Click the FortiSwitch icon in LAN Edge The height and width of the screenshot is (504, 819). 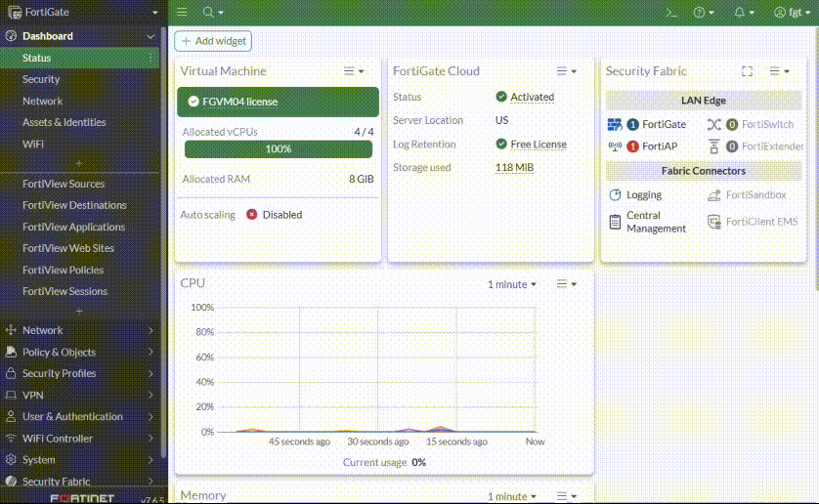714,124
